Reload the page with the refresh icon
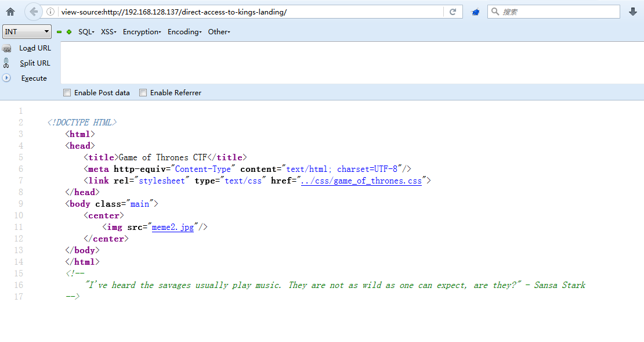Image resolution: width=644 pixels, height=342 pixels. coord(453,12)
